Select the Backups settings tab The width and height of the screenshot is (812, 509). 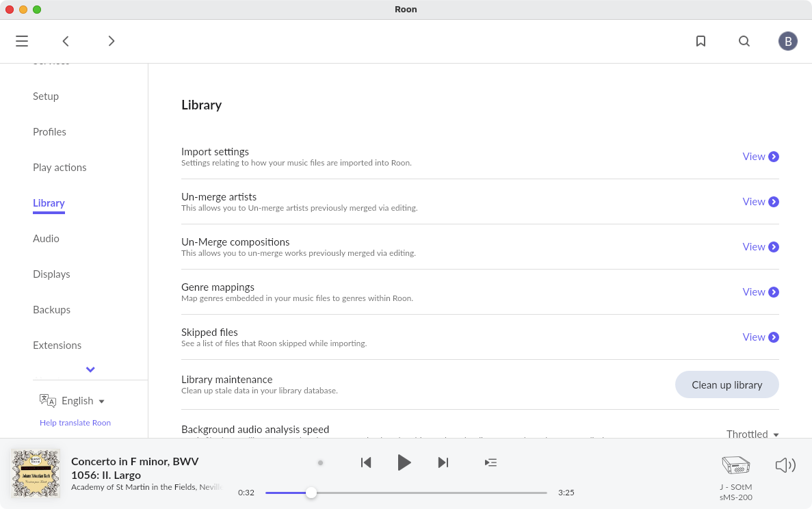(x=51, y=310)
